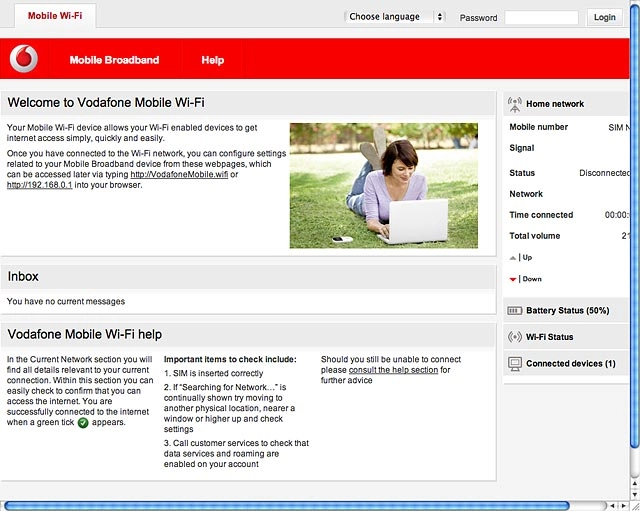The width and height of the screenshot is (640, 511).
Task: Click the battery status icon
Action: click(x=514, y=311)
